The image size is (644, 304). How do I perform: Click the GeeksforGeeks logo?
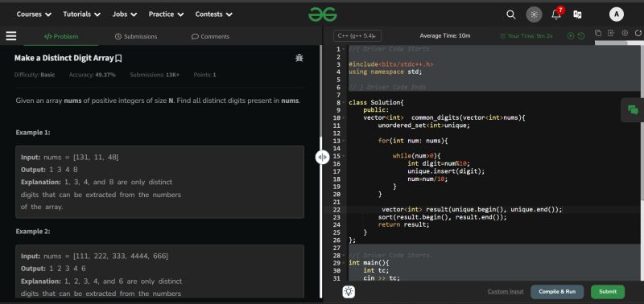pos(323,14)
